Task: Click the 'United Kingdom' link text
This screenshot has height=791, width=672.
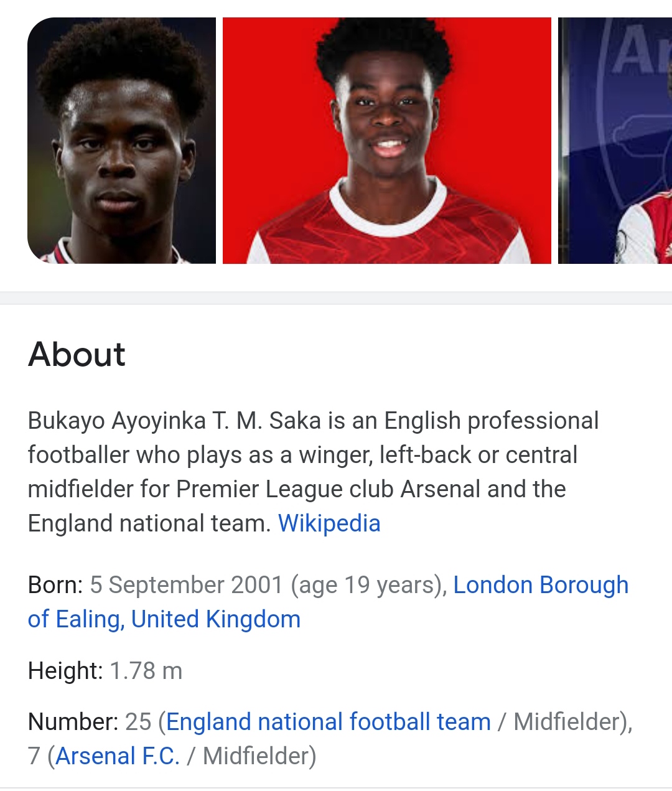Action: 216,619
